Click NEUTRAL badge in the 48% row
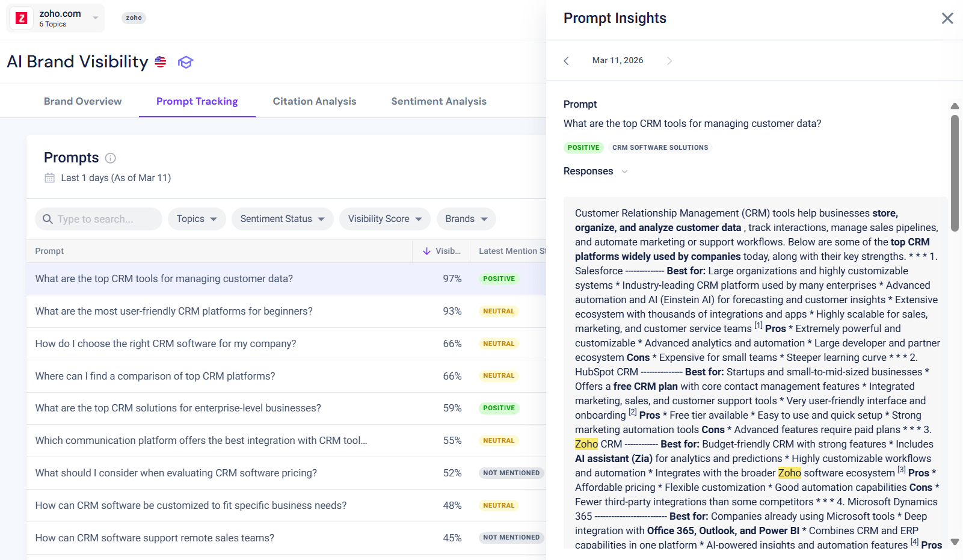Viewport: 963px width, 560px height. pos(499,505)
